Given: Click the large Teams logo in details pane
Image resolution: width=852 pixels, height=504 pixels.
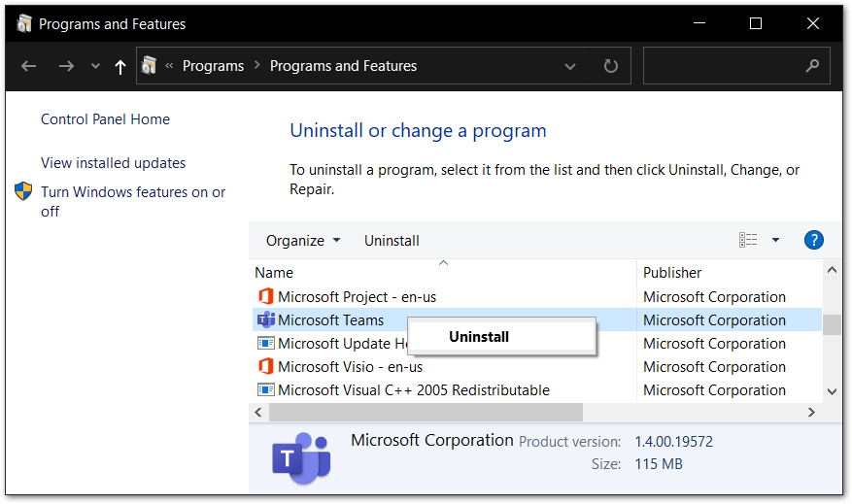Looking at the screenshot, I should 301,458.
